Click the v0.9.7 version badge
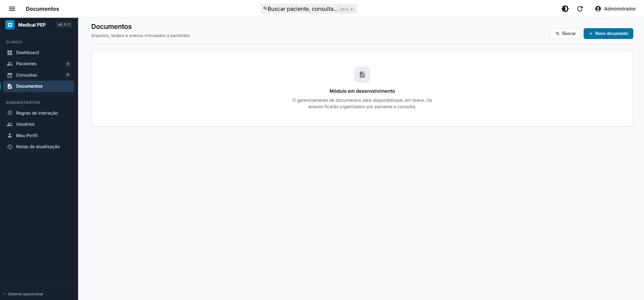Viewport: 644px width, 300px height. click(x=64, y=25)
